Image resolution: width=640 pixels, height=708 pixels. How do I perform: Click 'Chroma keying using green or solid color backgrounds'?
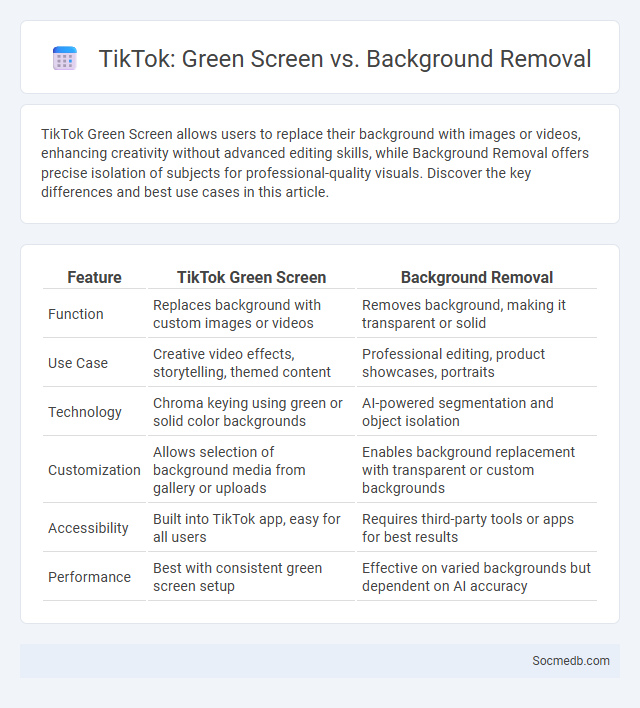pyautogui.click(x=248, y=412)
